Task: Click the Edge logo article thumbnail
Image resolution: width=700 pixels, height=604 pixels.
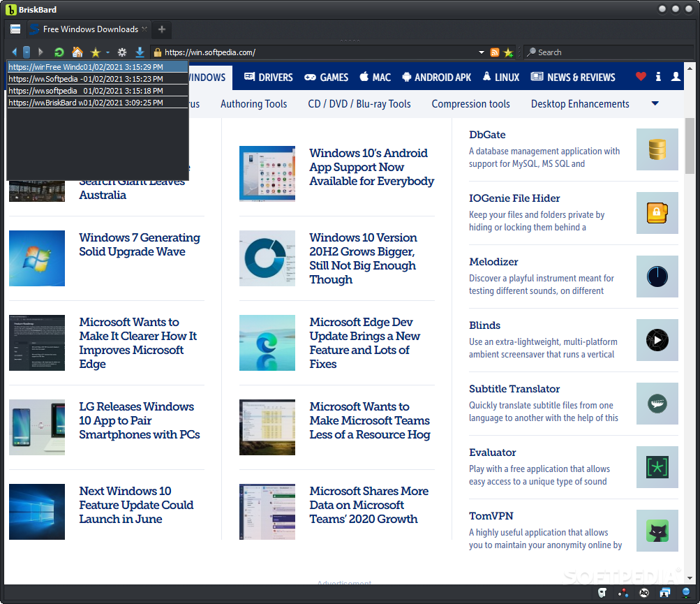Action: click(x=267, y=343)
